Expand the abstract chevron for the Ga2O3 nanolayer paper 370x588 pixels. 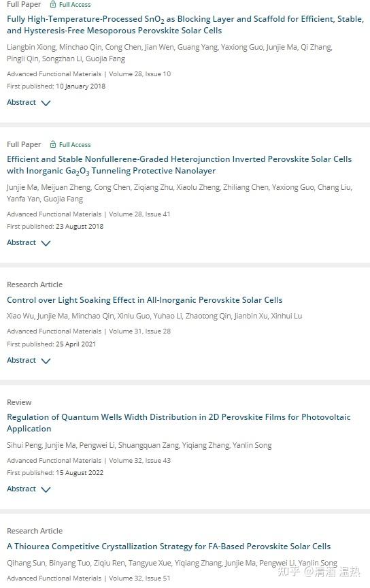(x=46, y=243)
